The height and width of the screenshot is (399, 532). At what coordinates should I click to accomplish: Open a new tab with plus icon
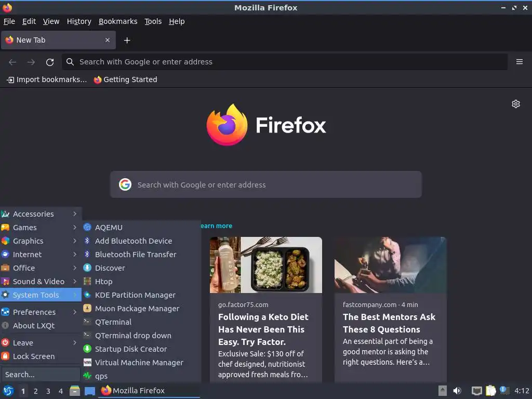tap(127, 41)
